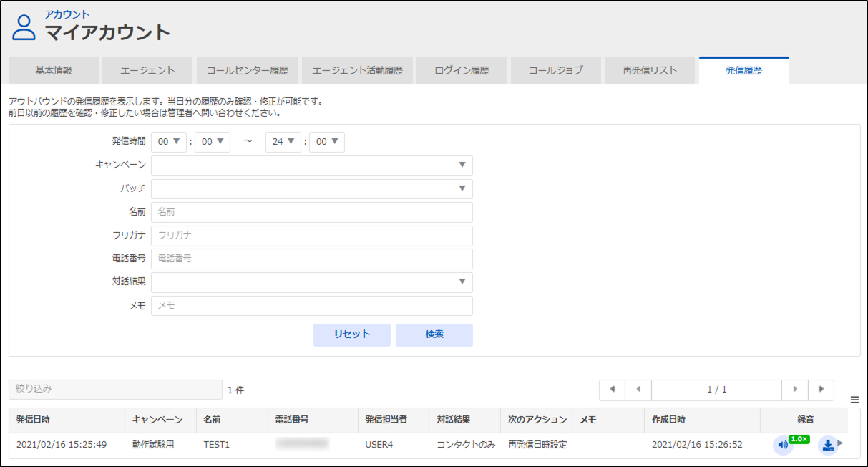Go to the next results page
The width and height of the screenshot is (868, 467).
point(795,390)
